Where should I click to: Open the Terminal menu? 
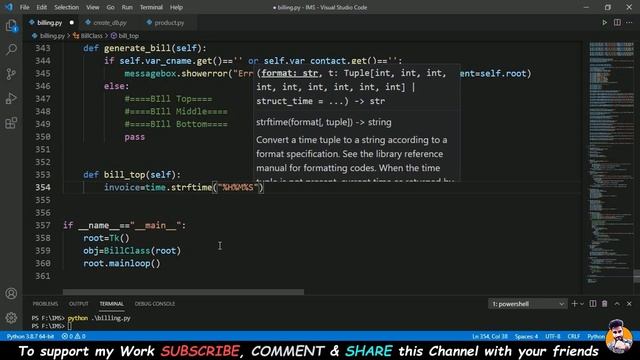coord(151,7)
